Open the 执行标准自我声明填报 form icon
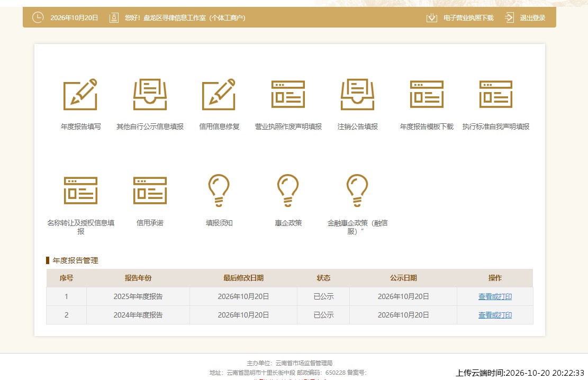The width and height of the screenshot is (588, 380). pyautogui.click(x=496, y=94)
